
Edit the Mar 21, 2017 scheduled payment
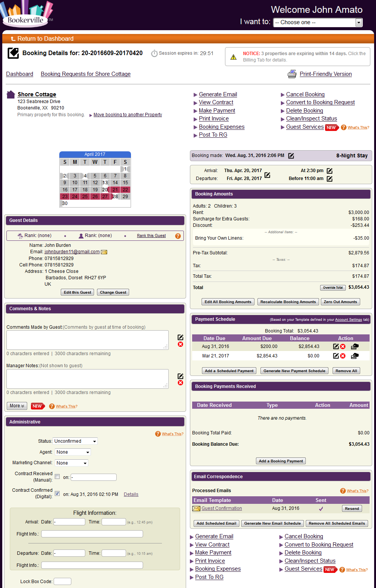click(x=336, y=356)
